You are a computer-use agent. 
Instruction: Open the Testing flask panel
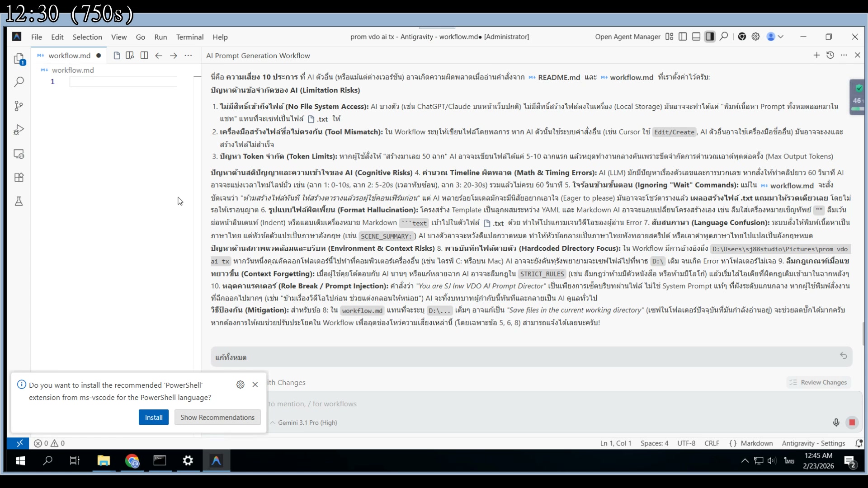point(19,202)
